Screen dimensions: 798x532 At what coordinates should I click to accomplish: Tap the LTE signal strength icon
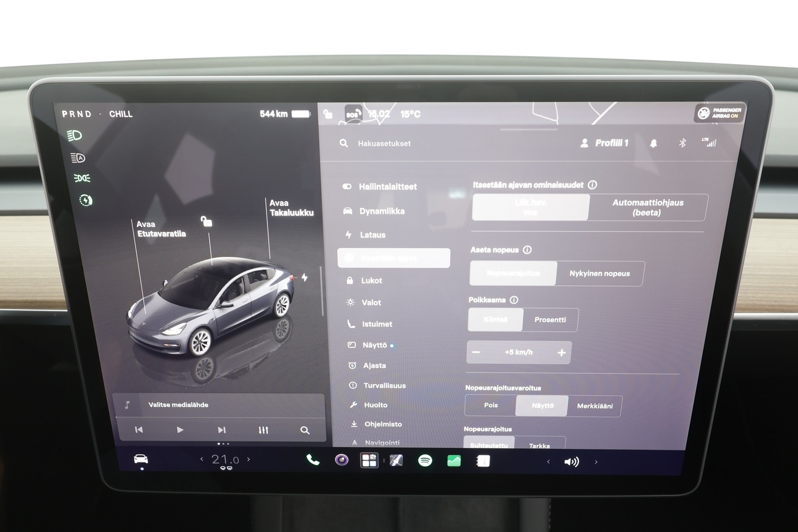pos(709,142)
